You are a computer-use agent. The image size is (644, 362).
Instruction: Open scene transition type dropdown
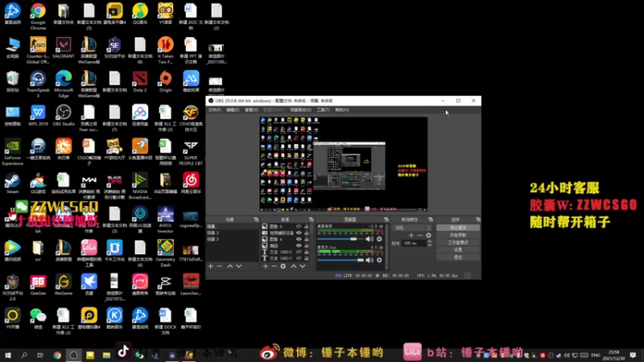click(x=412, y=228)
